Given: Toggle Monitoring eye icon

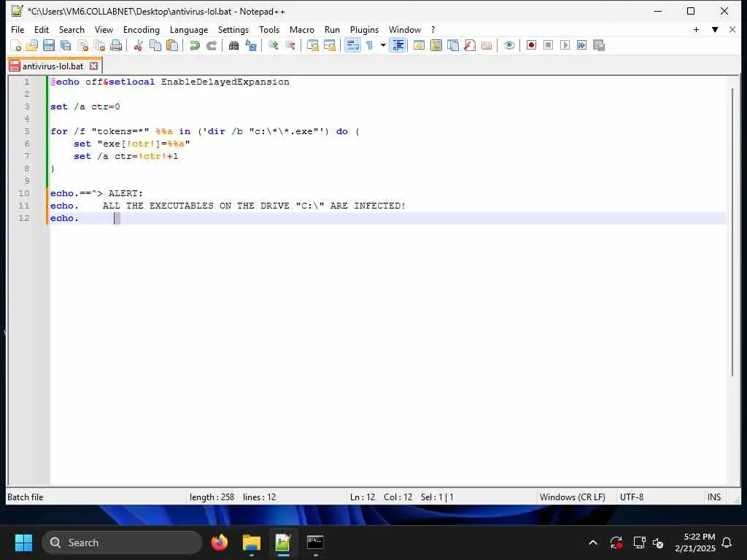Looking at the screenshot, I should click(508, 46).
